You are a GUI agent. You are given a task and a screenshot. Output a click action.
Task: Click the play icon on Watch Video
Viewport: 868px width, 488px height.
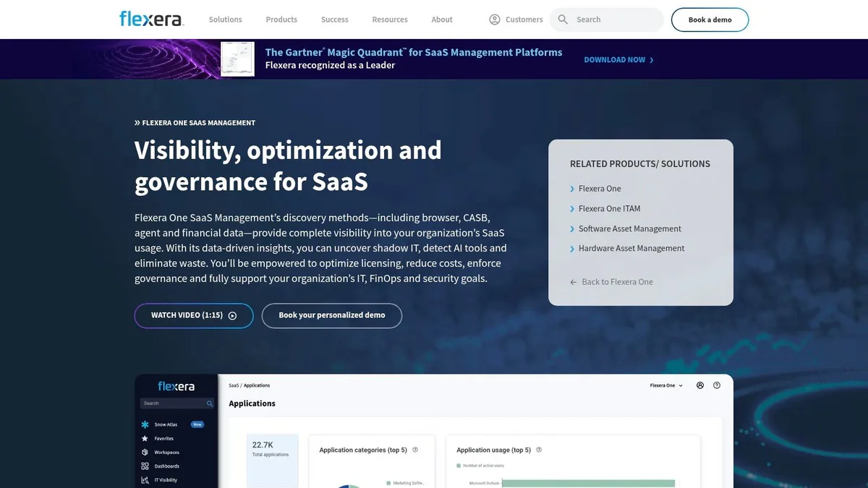click(232, 316)
